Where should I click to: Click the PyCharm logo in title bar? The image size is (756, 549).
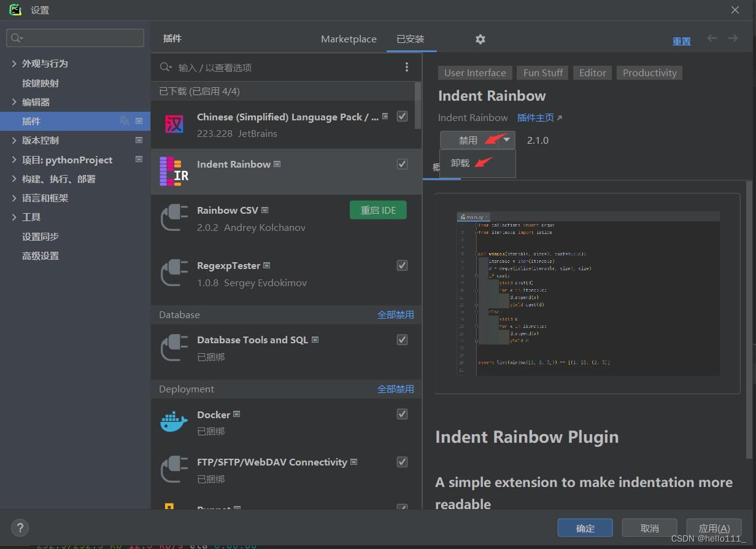(x=15, y=10)
